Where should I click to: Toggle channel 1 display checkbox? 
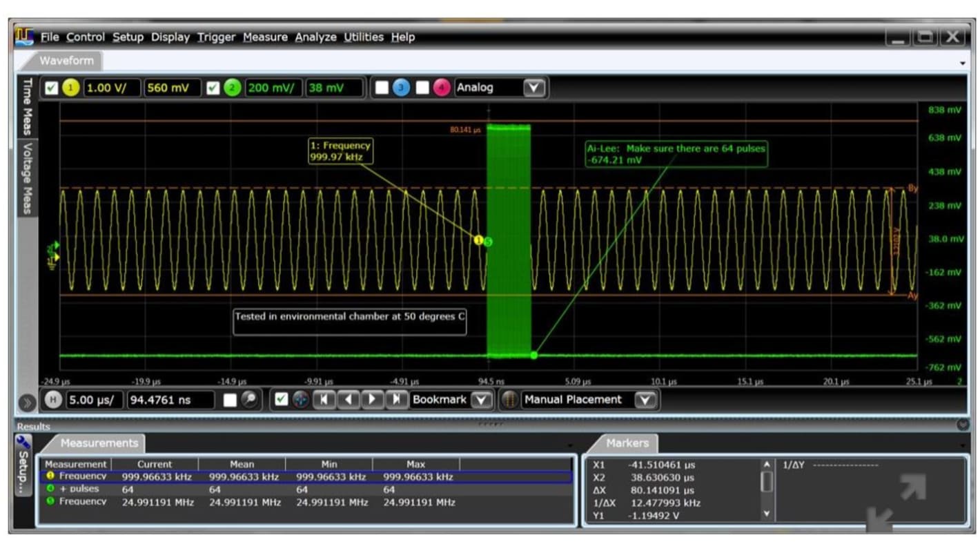pyautogui.click(x=51, y=88)
